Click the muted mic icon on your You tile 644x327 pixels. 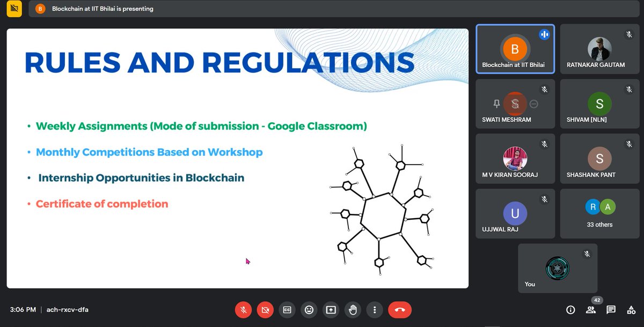click(587, 254)
